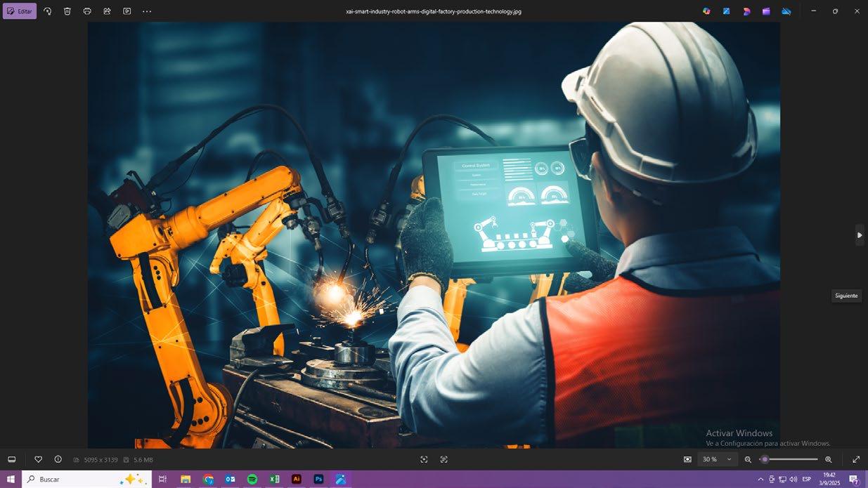Open File Explorer from the taskbar
Screen dimensions: 868x488
click(x=186, y=479)
